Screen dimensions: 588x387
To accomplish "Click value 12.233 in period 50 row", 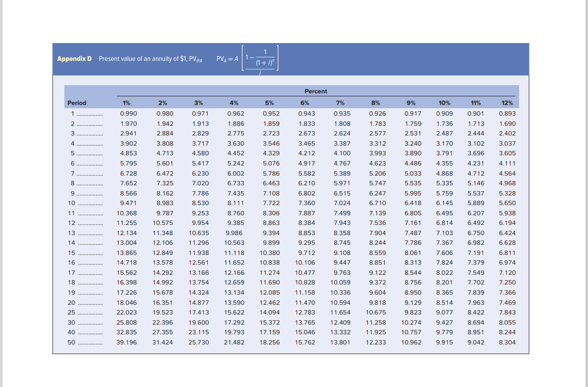I will (376, 342).
